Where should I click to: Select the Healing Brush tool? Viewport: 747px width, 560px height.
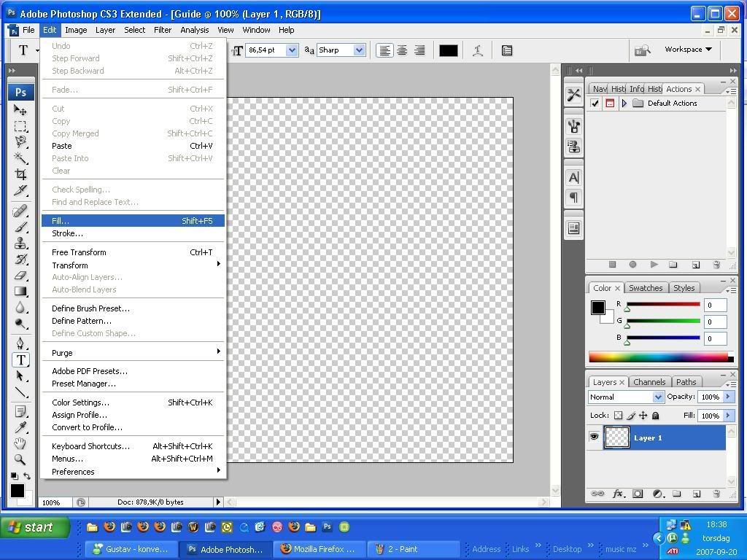pyautogui.click(x=20, y=211)
